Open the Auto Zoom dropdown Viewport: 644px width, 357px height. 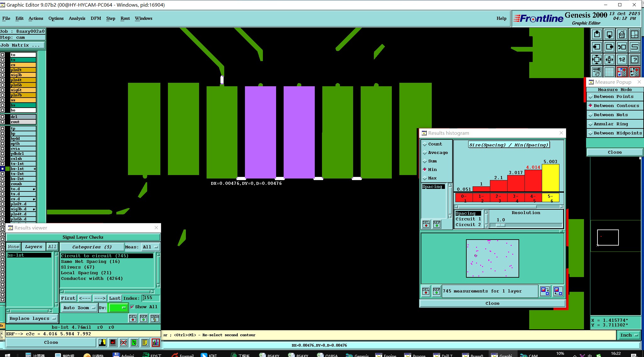(x=79, y=308)
